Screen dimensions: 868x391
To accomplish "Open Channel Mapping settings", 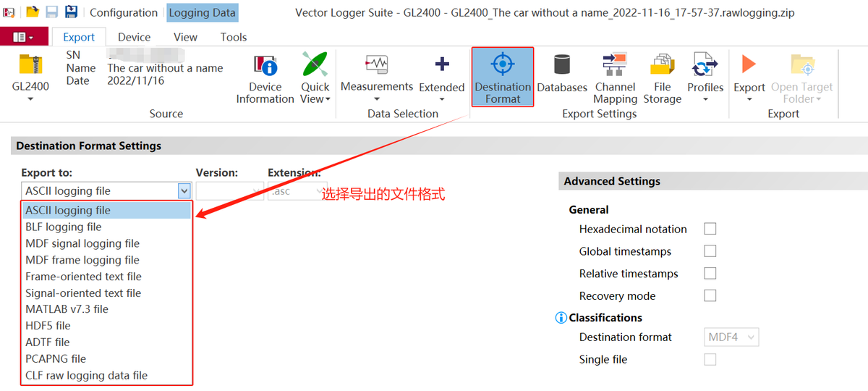I will [x=615, y=77].
